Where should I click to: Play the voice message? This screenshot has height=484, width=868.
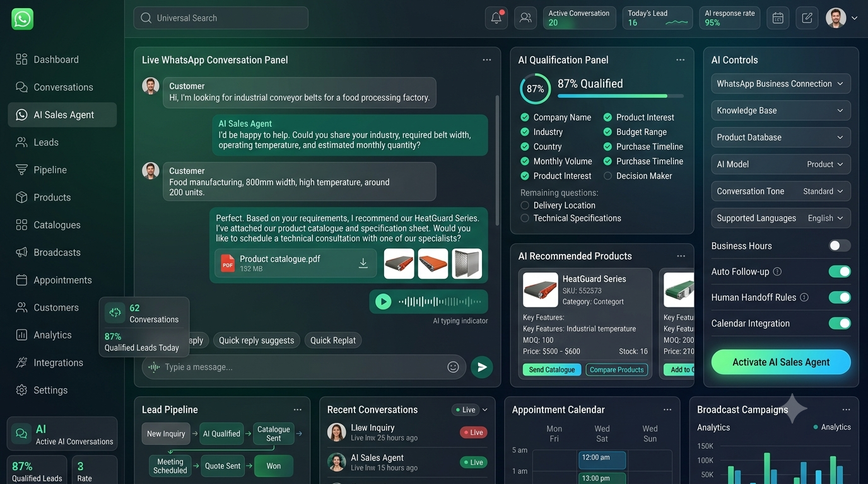click(x=384, y=301)
